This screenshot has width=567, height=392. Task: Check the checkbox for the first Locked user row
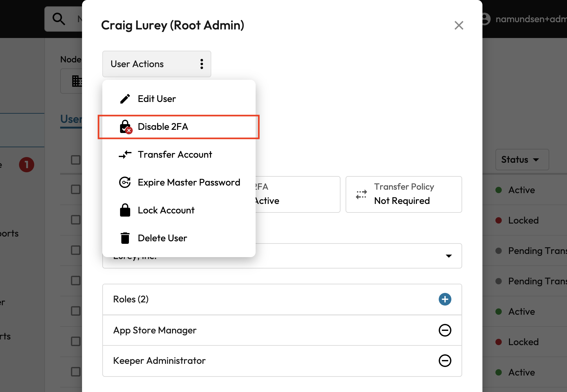(x=76, y=220)
